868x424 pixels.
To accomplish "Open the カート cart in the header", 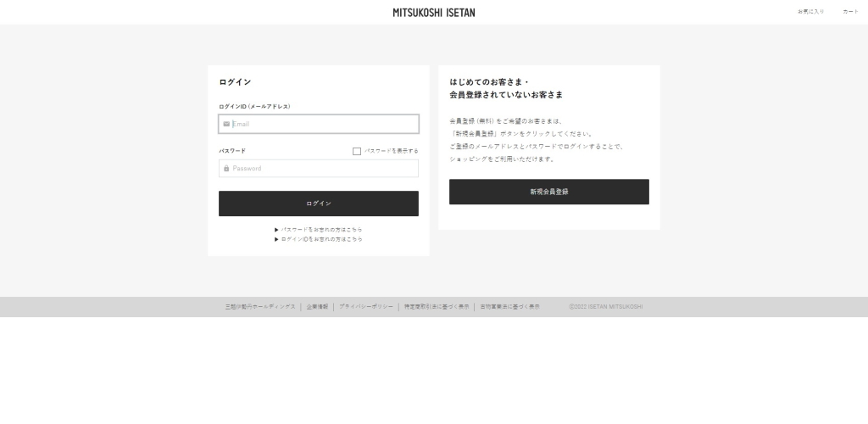I will point(850,12).
